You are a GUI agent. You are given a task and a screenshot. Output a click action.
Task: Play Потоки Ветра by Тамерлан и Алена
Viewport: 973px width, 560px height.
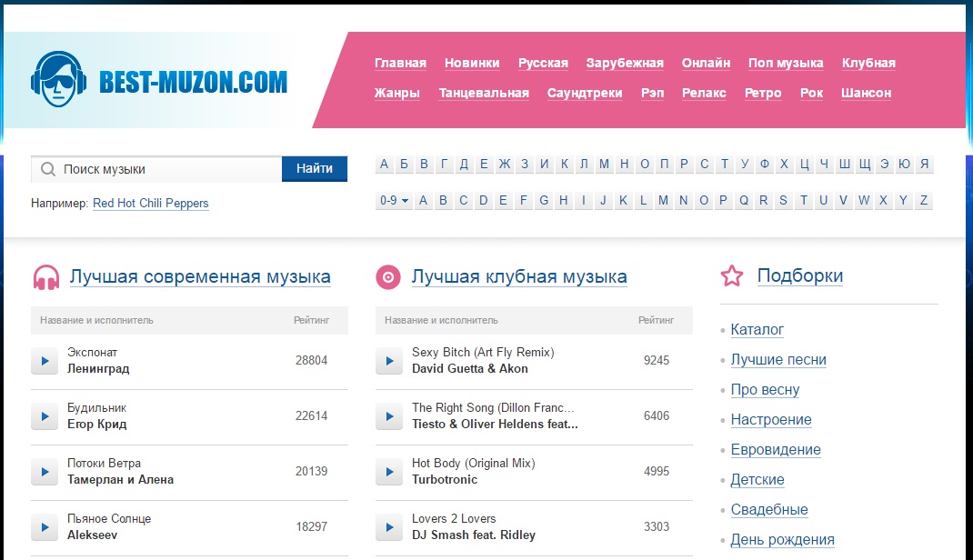(x=44, y=472)
